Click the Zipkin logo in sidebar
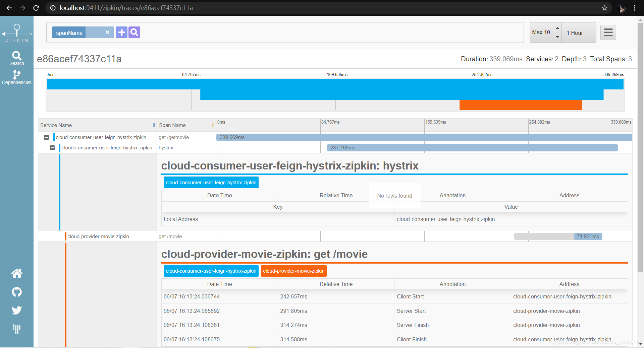 pos(17,33)
